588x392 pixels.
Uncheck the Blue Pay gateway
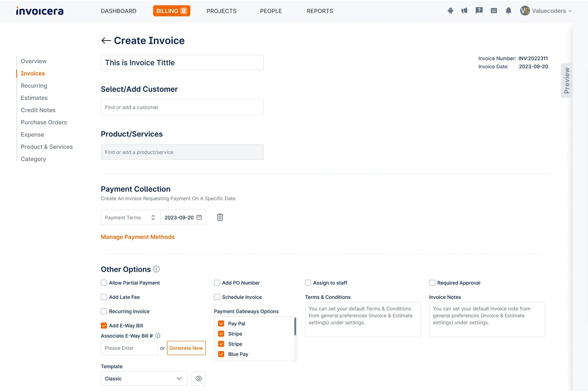(x=221, y=354)
